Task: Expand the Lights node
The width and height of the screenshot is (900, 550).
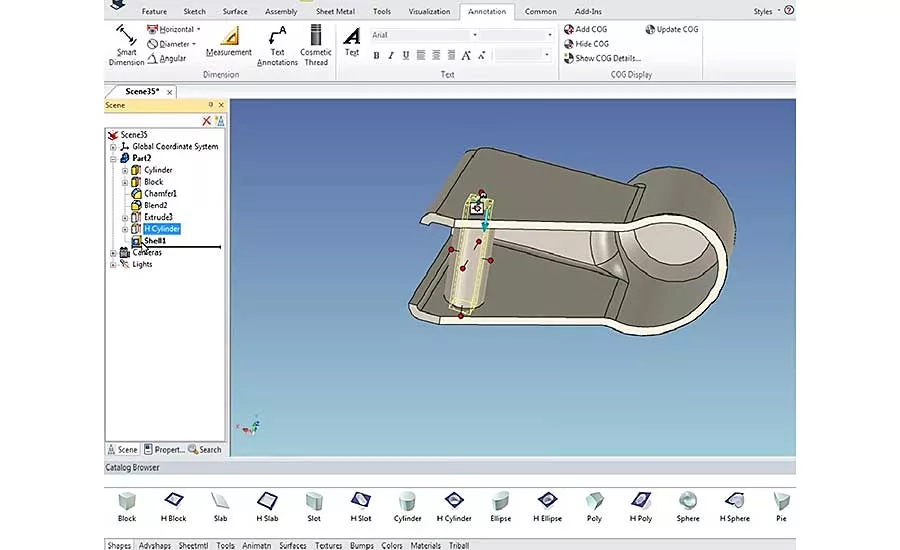Action: [113, 265]
